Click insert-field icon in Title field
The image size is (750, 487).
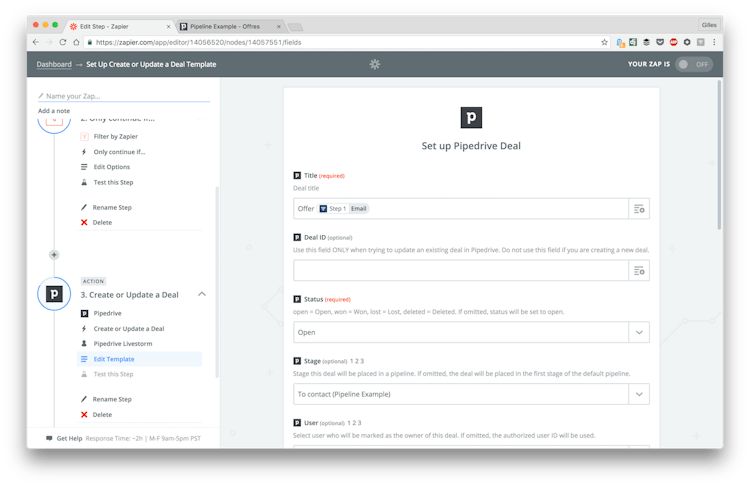pyautogui.click(x=639, y=208)
